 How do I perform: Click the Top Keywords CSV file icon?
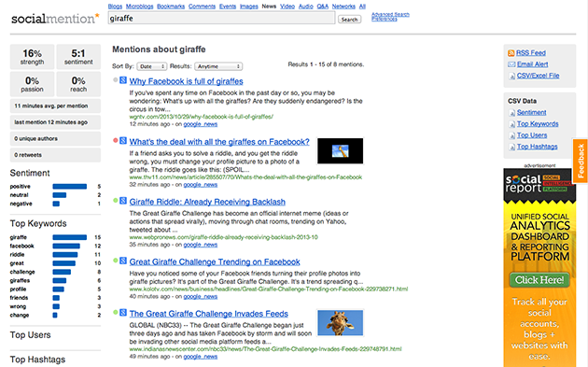tap(512, 124)
